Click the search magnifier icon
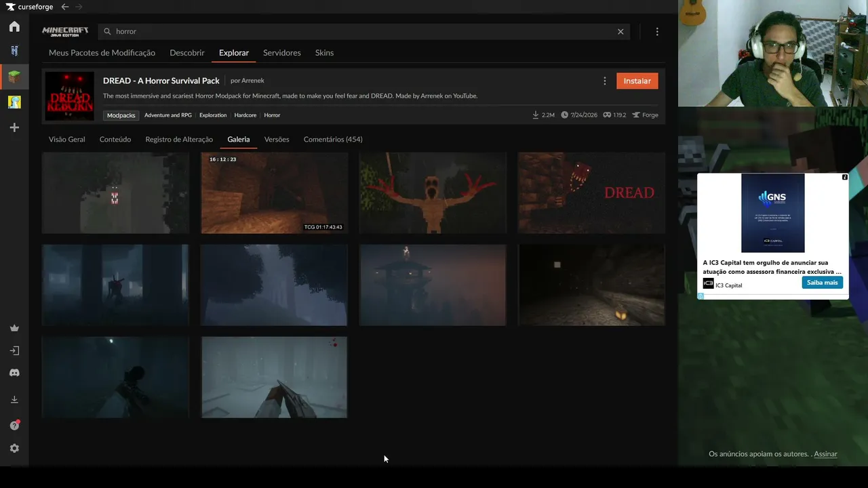This screenshot has height=488, width=868. 107,31
